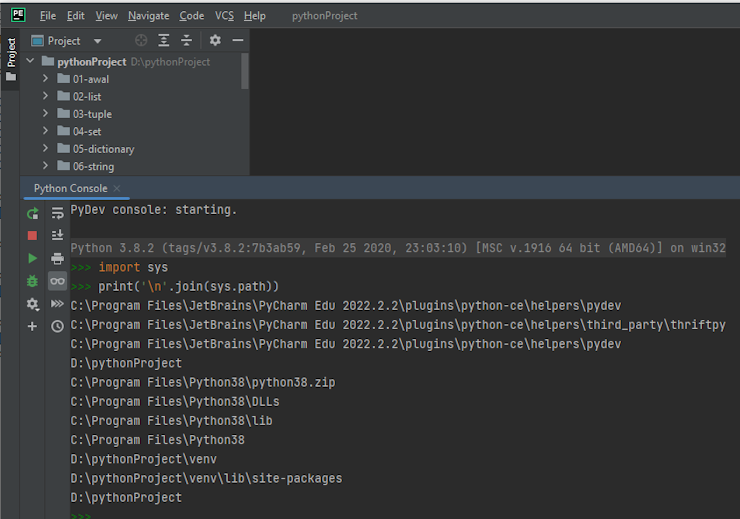Toggle Scroll to End in console
Screen dimensions: 740x519
click(x=57, y=235)
